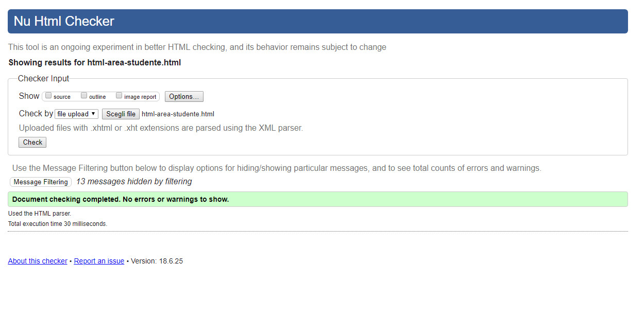Open the Options… button

184,97
